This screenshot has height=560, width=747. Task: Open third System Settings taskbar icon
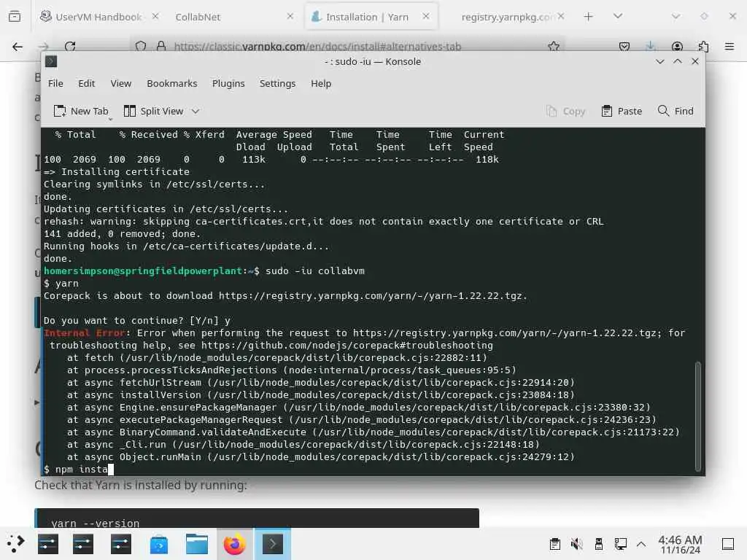coord(121,544)
